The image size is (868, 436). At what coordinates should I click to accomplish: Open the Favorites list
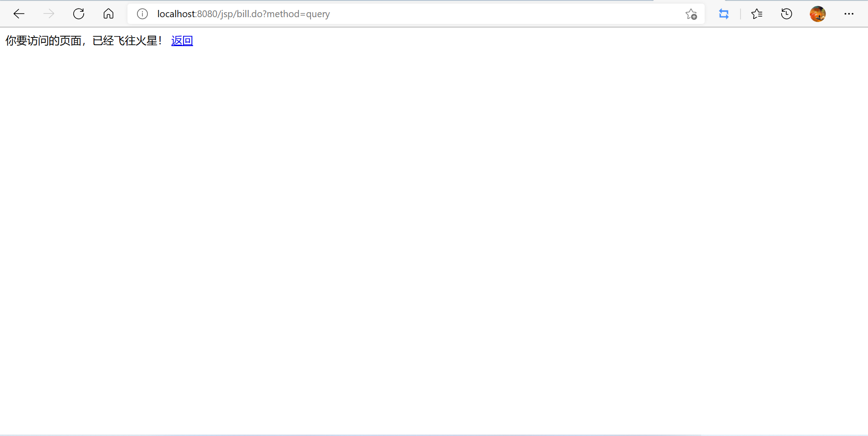[757, 14]
